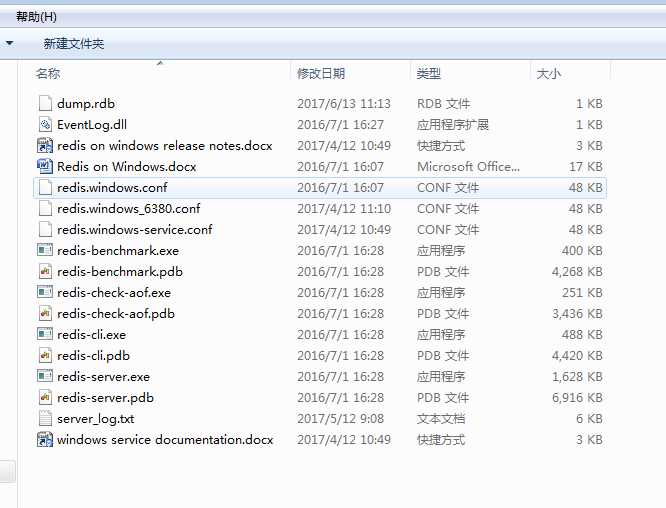This screenshot has width=666, height=508.
Task: Select the file name redis-benchmark.pdb
Action: coord(120,272)
